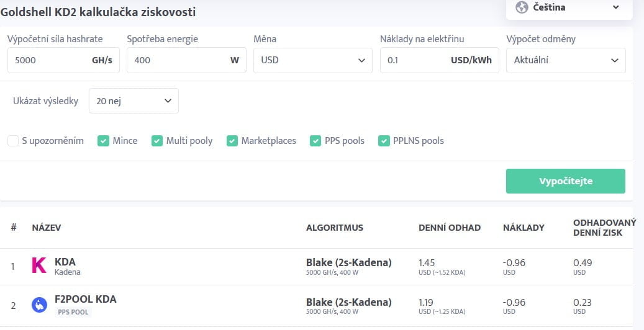Toggle the PPS pools checkbox

point(315,141)
